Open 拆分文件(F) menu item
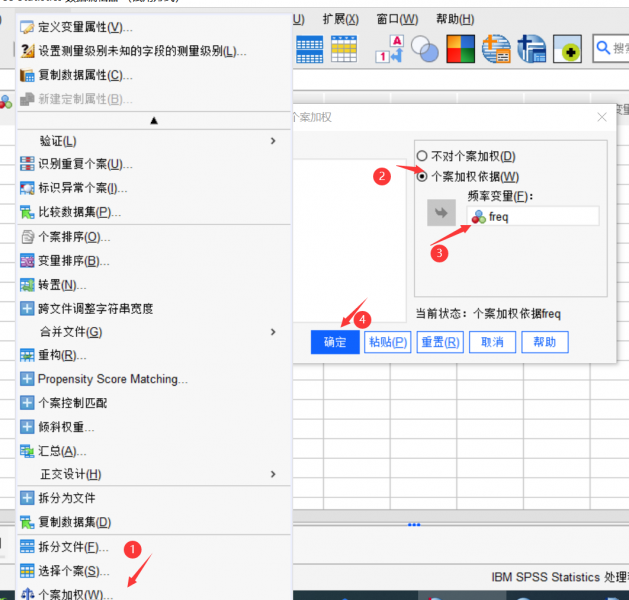 (x=154, y=547)
